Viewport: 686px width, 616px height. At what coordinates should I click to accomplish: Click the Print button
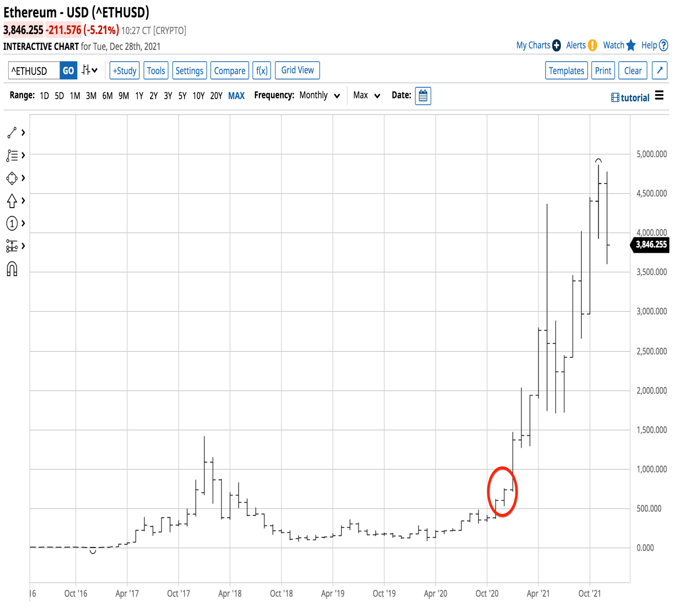603,70
